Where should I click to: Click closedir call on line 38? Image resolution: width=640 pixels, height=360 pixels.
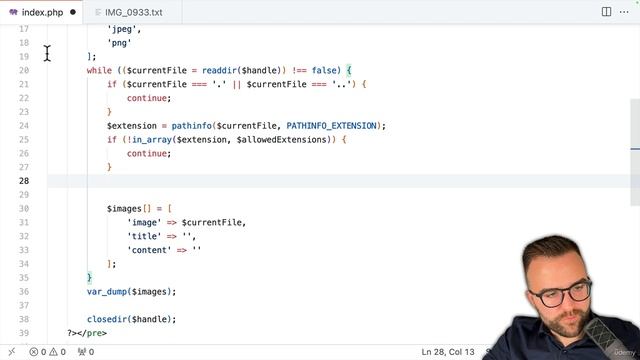click(x=107, y=319)
